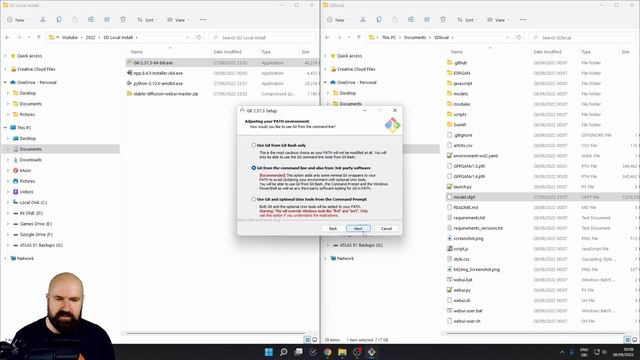Open the New dropdown in the left Explorer window

pos(17,20)
